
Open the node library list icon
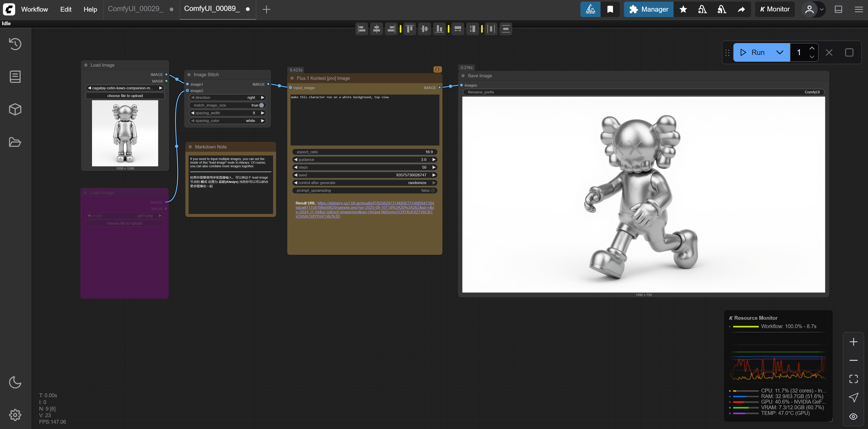15,77
